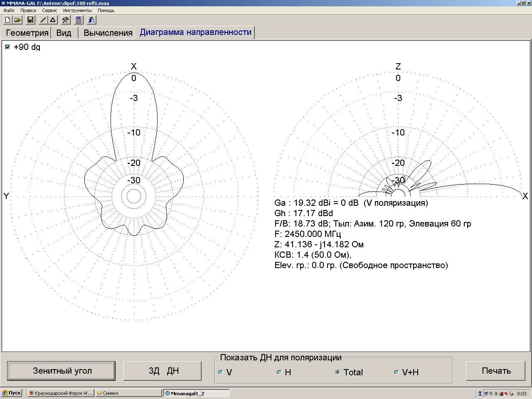Click the triangle loop tool icon

53,20
